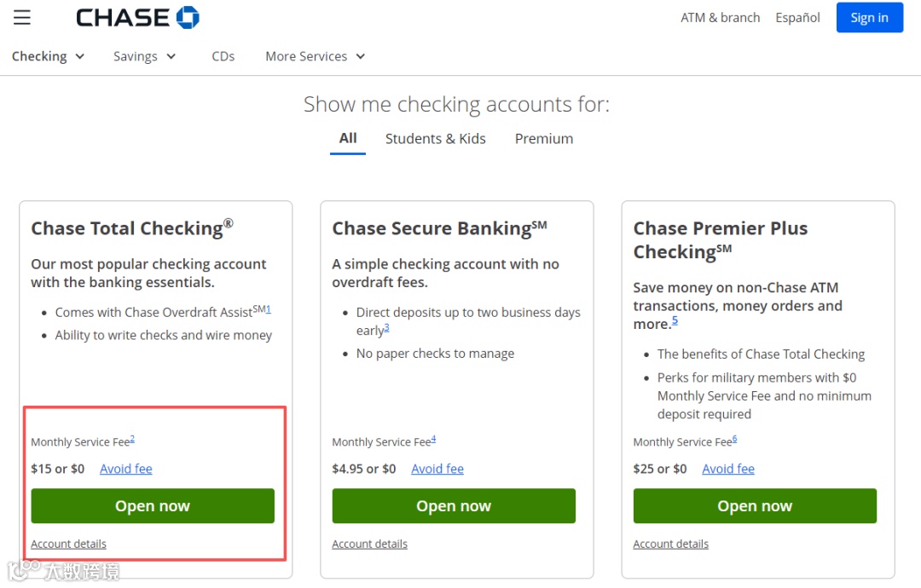View Account details for Premier Plus Checking
The width and height of the screenshot is (921, 588).
670,544
